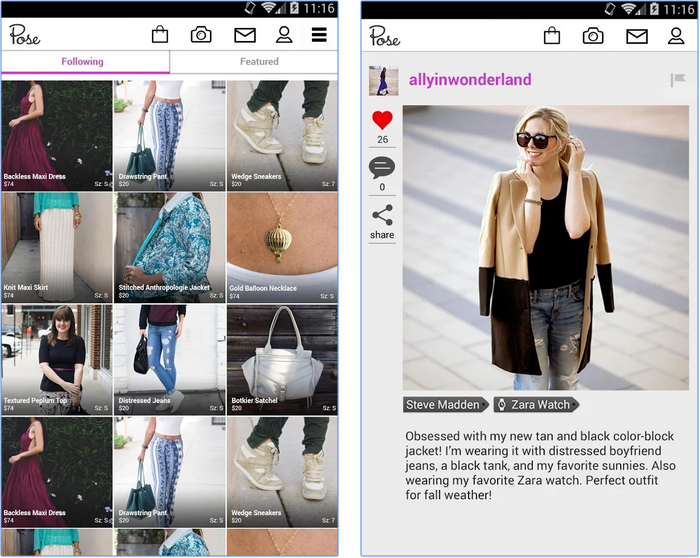Open comments via speech bubble icon
Image resolution: width=700 pixels, height=558 pixels.
(382, 168)
